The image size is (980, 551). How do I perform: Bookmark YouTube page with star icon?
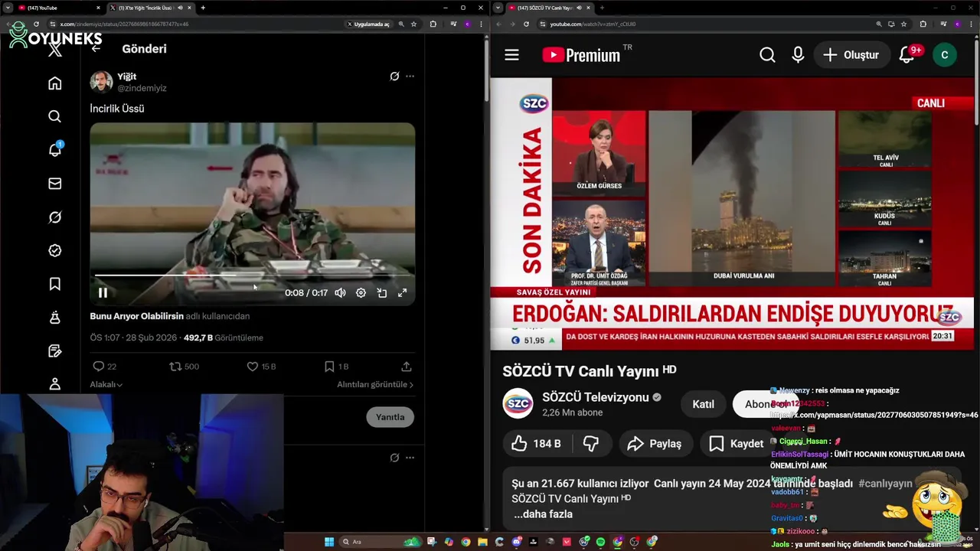903,24
